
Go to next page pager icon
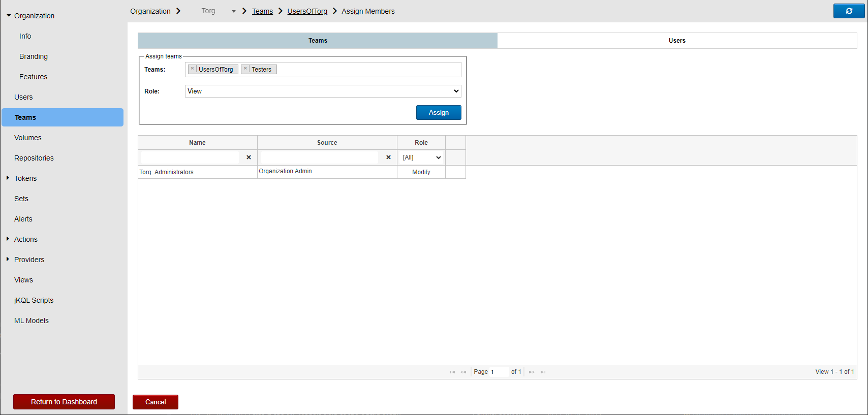coord(532,372)
